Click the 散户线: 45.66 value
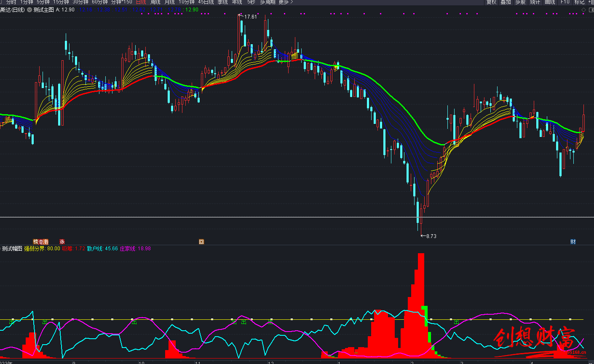The height and width of the screenshot is (364, 594). click(102, 249)
